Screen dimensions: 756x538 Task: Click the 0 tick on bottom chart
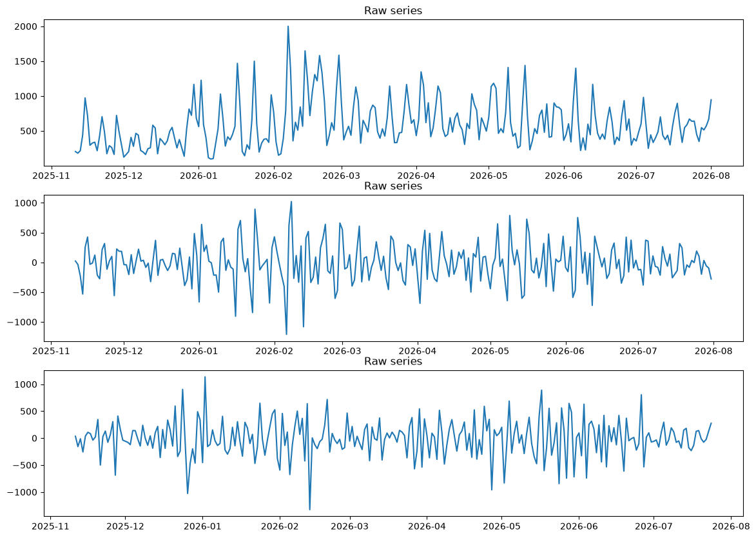[x=34, y=439]
